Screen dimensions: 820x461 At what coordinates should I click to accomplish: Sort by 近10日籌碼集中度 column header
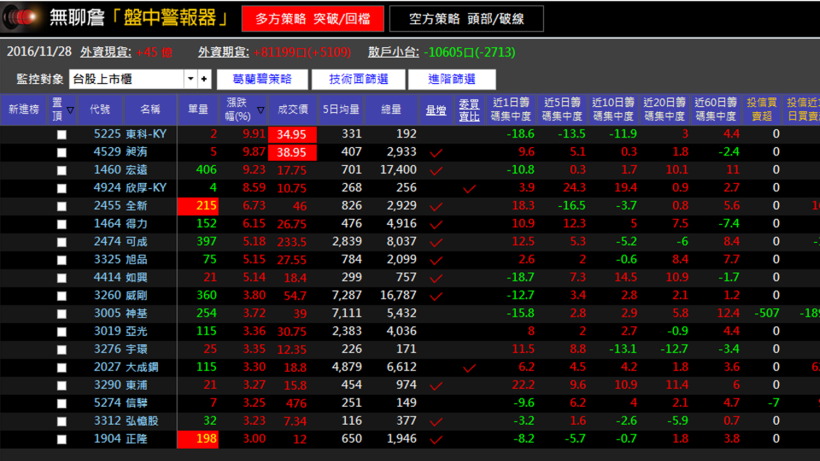point(613,109)
